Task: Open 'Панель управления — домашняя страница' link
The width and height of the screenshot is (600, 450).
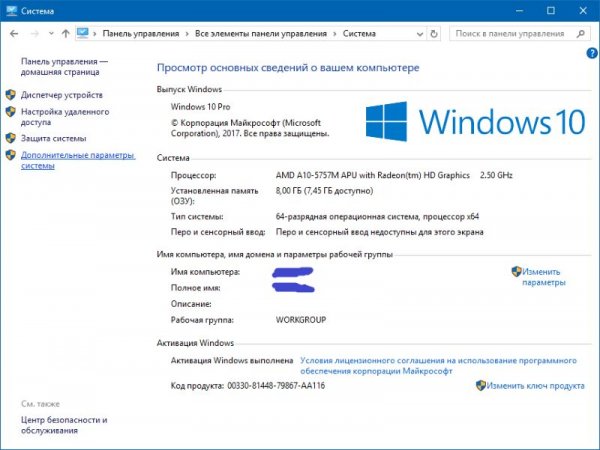Action: (64, 67)
